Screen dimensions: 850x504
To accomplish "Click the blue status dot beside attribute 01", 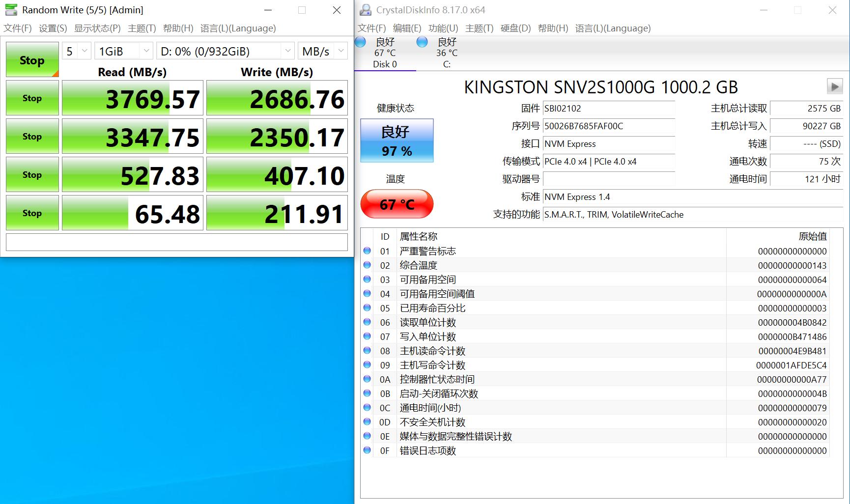I will tap(367, 251).
